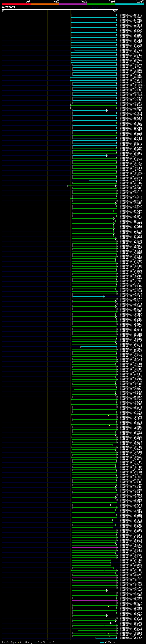Select the UniRef100_B9RD76 label
146x644 pixels.
pyautogui.click(x=131, y=239)
